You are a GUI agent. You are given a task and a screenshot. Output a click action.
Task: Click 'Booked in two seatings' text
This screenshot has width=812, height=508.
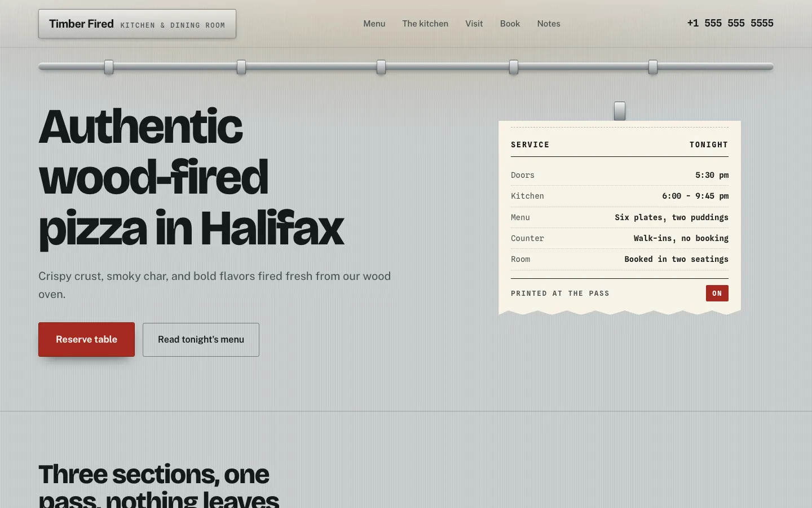[x=676, y=259]
